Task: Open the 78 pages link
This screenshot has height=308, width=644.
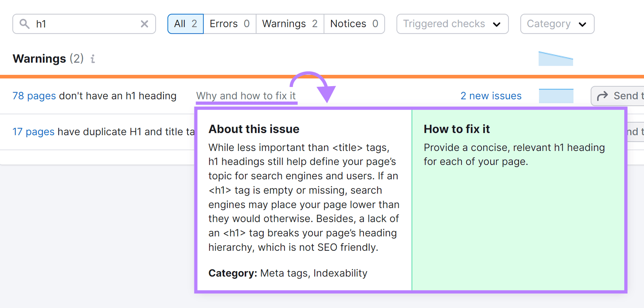Action: pos(34,96)
